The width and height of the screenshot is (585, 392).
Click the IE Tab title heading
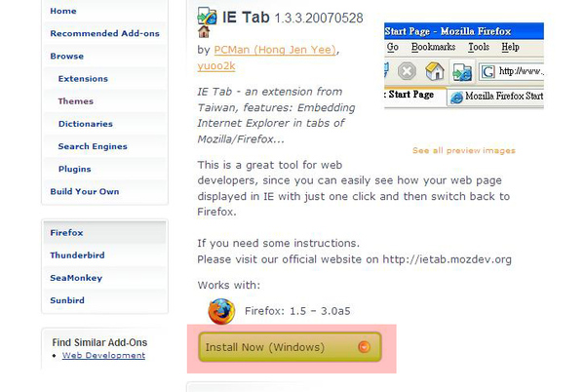pos(246,18)
